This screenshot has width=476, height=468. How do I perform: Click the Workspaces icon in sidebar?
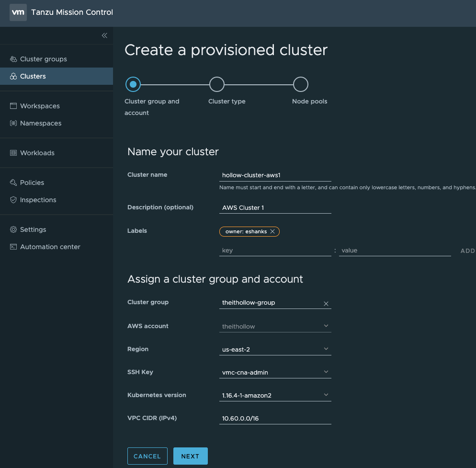[13, 106]
